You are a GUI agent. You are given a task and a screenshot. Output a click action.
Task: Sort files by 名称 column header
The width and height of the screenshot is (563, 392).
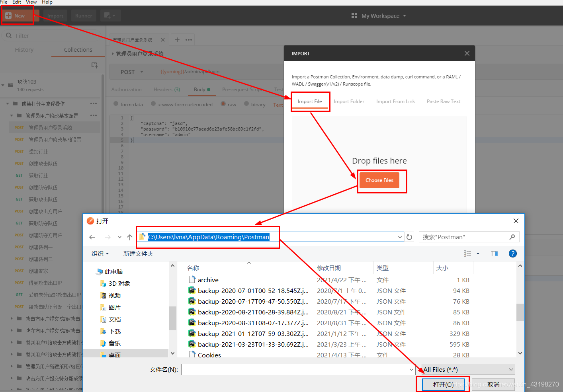(193, 268)
